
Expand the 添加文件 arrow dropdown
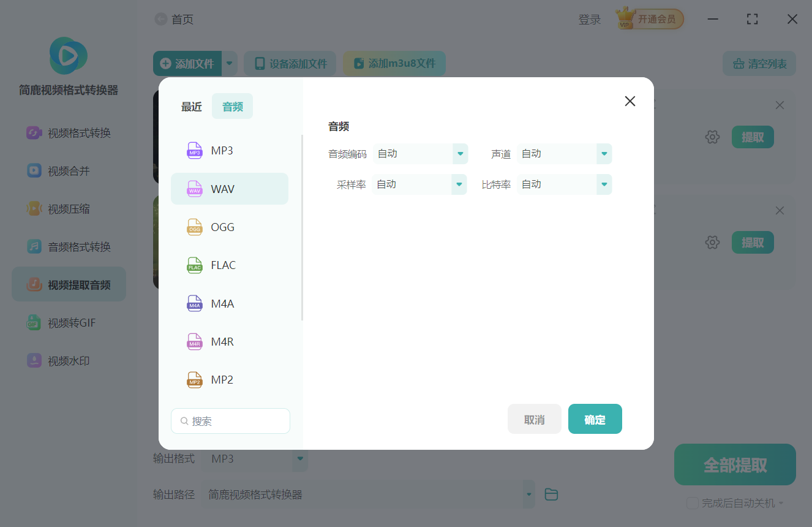tap(230, 63)
